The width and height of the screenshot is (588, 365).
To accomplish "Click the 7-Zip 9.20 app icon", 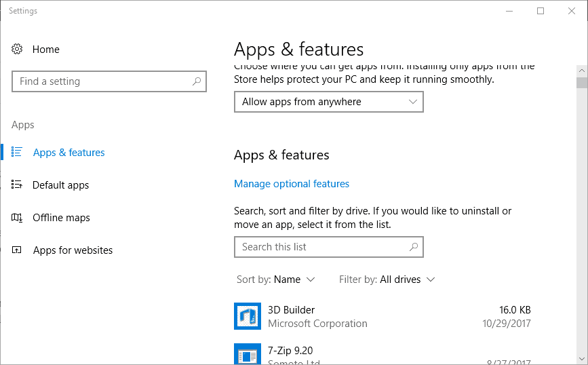I will pyautogui.click(x=248, y=353).
